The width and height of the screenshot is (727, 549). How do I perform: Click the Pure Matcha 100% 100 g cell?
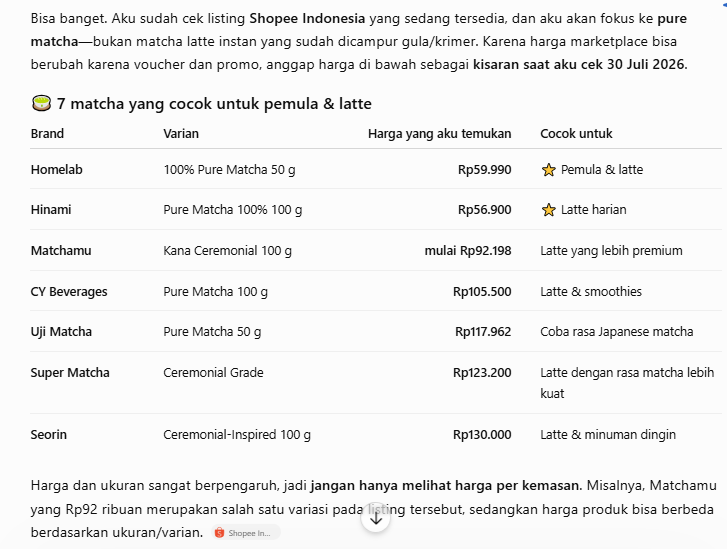coord(232,210)
